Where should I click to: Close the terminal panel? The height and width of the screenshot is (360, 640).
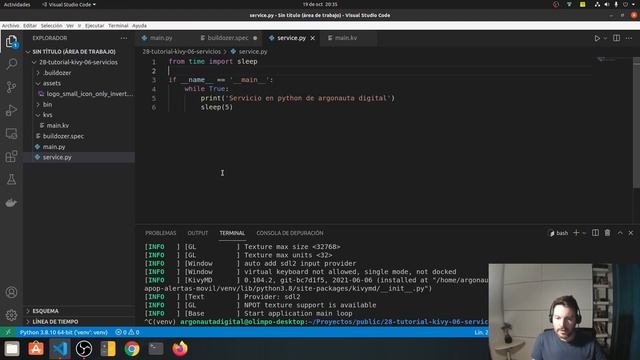pyautogui.click(x=631, y=233)
